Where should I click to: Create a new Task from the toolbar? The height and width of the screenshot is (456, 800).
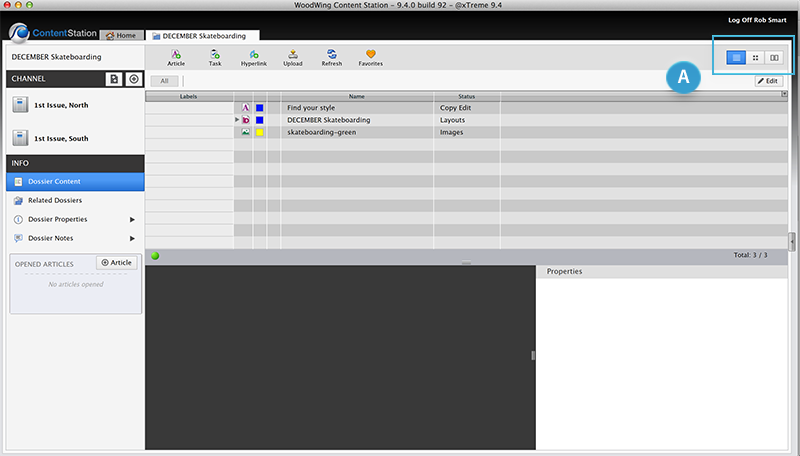coord(215,58)
